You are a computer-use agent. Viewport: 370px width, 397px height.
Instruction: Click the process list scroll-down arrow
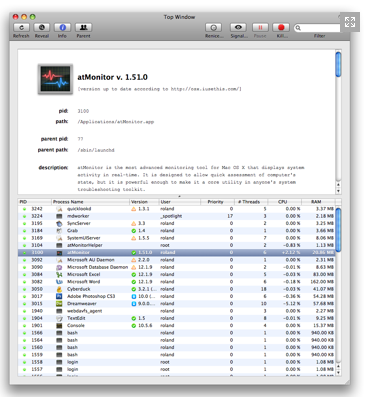coord(338,373)
